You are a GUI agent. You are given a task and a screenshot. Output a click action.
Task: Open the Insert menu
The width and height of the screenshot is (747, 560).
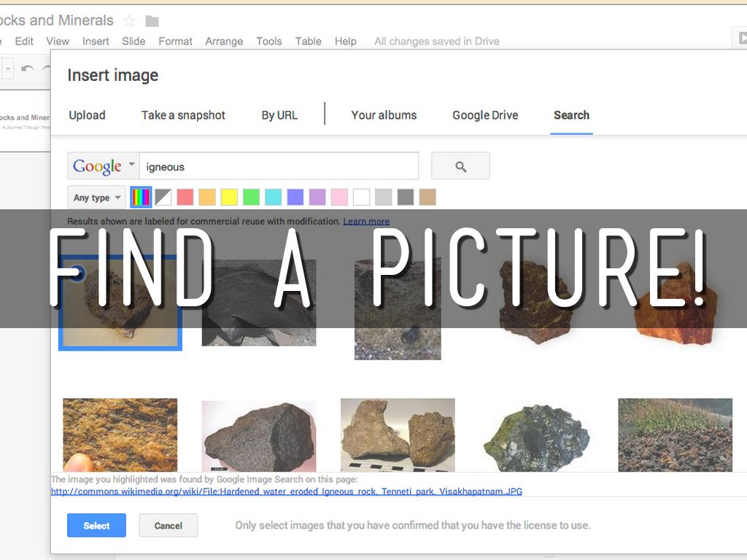(96, 41)
